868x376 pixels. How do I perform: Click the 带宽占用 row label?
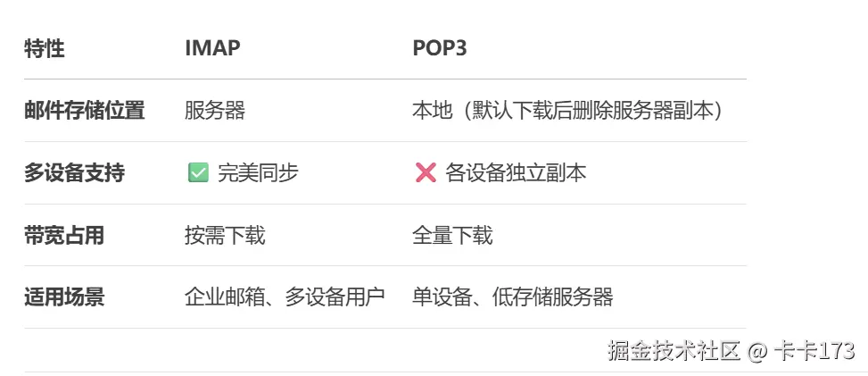(64, 235)
